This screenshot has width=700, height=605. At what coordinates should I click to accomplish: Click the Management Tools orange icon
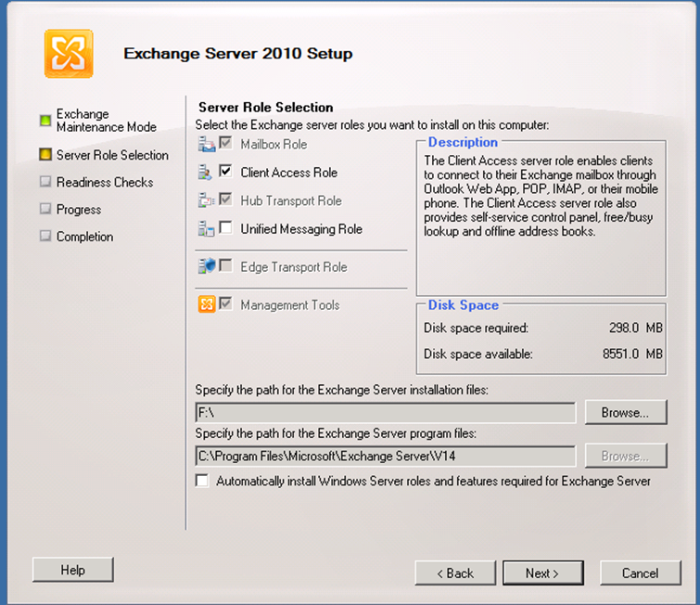point(207,304)
